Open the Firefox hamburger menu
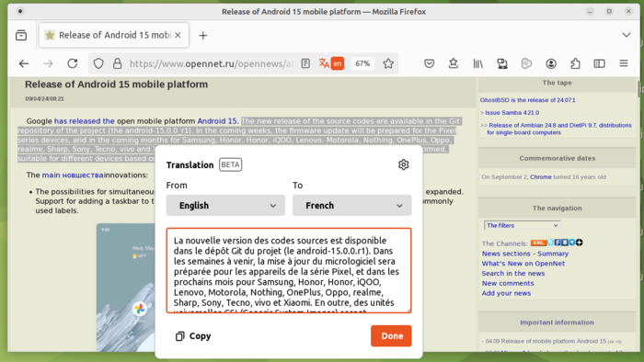The image size is (644, 362). 624,63
